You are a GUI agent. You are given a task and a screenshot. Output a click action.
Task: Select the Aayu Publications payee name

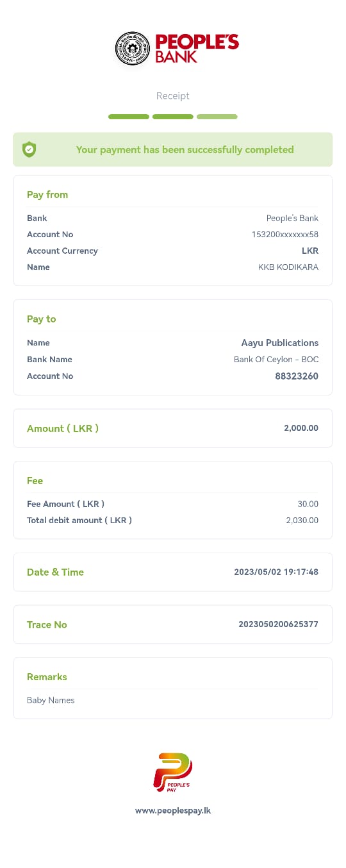pyautogui.click(x=280, y=343)
